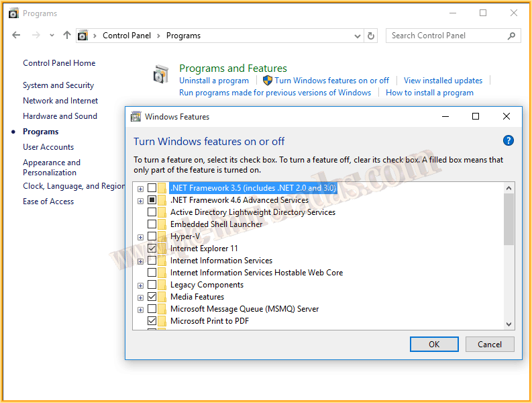Enable the Hyper-V checkbox
532x403 pixels.
[152, 236]
